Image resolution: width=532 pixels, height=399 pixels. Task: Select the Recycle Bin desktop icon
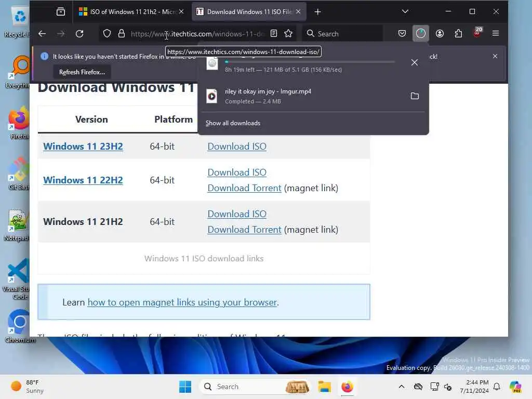(17, 22)
